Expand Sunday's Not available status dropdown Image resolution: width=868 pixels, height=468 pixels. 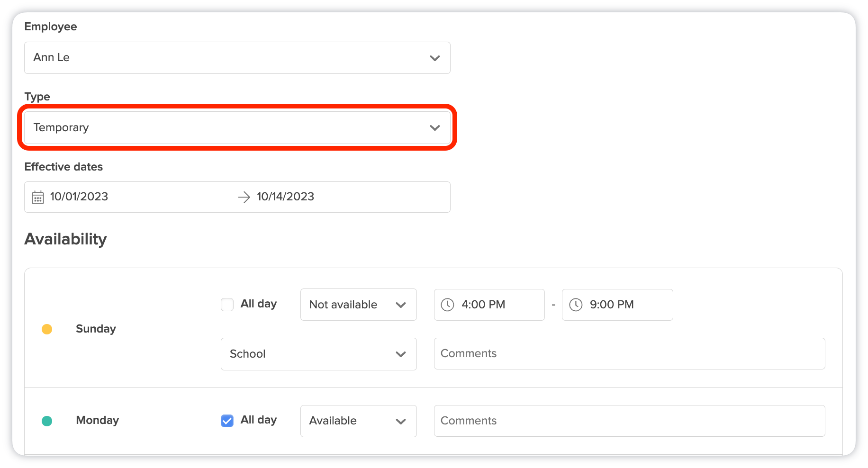pos(358,305)
